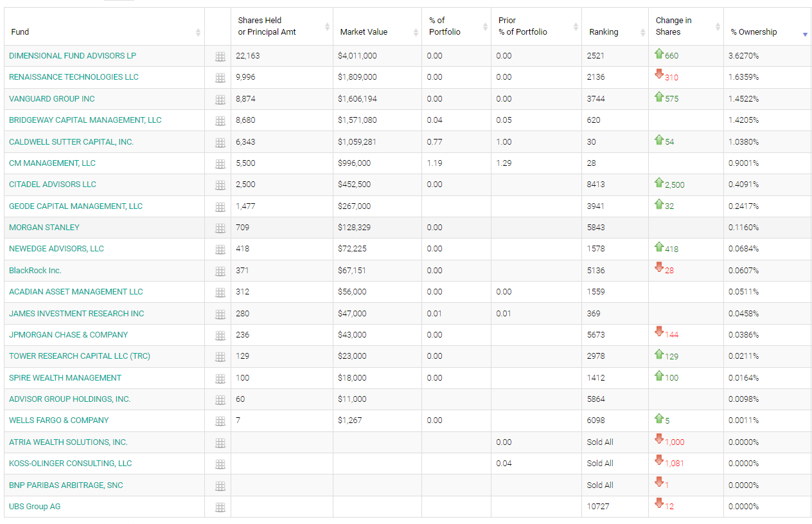Select ownership value 3.6270%
This screenshot has height=524, width=812.
(743, 56)
